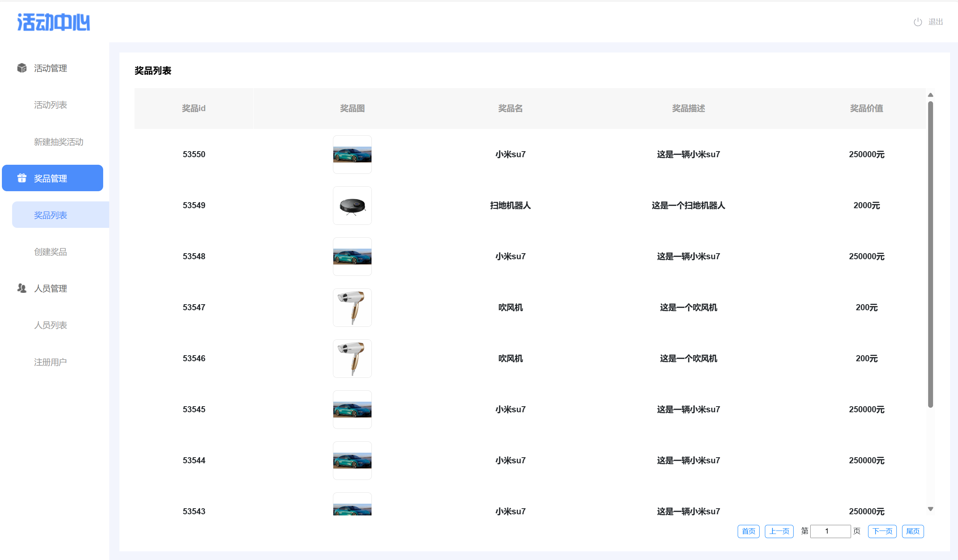This screenshot has height=560, width=958.
Task: Open the hair dryer image for 53547
Action: (352, 307)
